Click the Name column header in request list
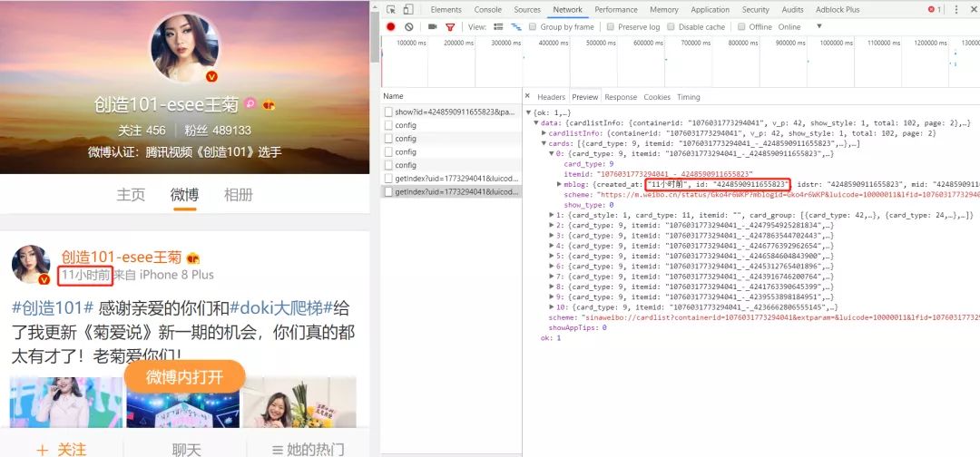Image resolution: width=980 pixels, height=457 pixels. point(451,96)
